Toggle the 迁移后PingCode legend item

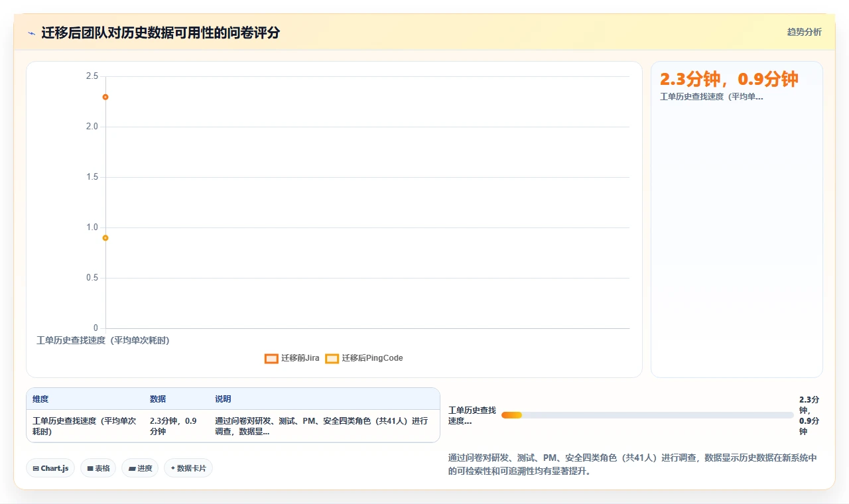[364, 358]
